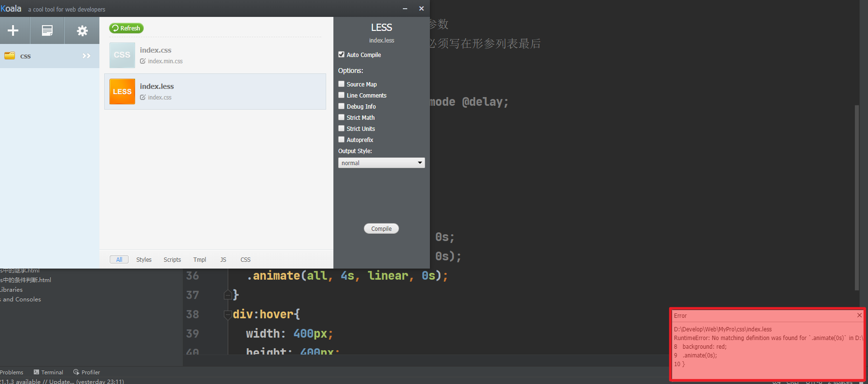The height and width of the screenshot is (384, 868).
Task: Enable the Strict Units option
Action: [x=342, y=128]
